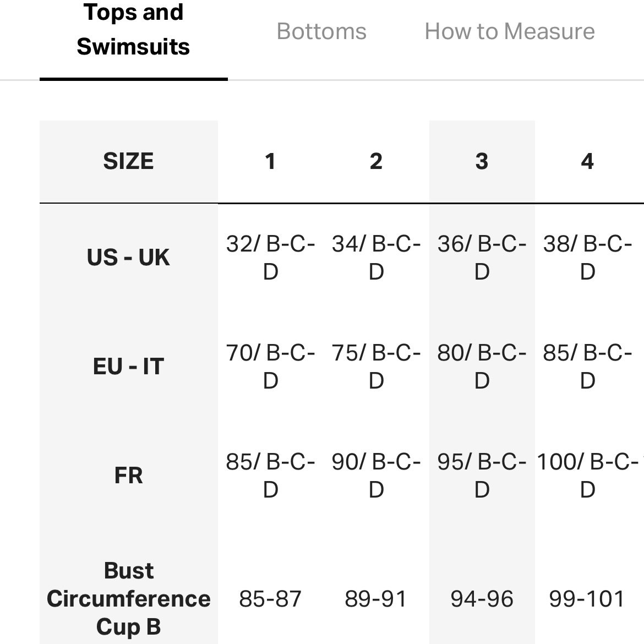Click the SIZE header cell
The width and height of the screenshot is (644, 644).
point(129,161)
